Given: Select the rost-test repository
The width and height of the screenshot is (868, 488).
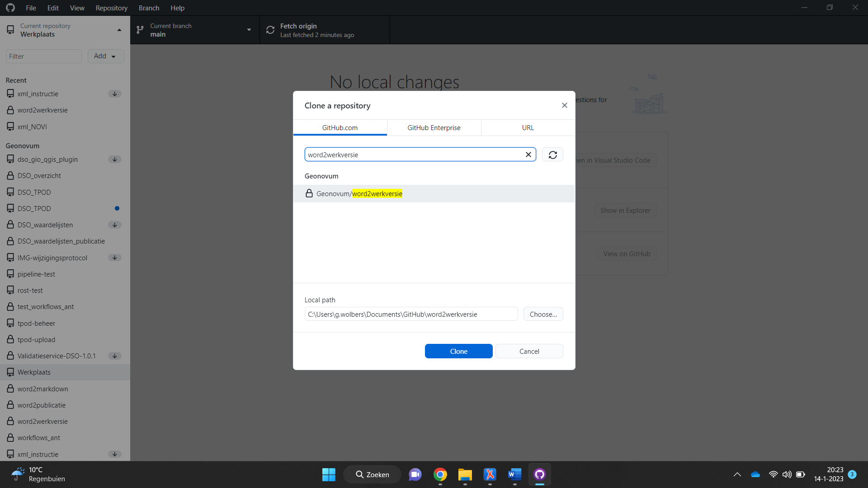Looking at the screenshot, I should click(65, 291).
